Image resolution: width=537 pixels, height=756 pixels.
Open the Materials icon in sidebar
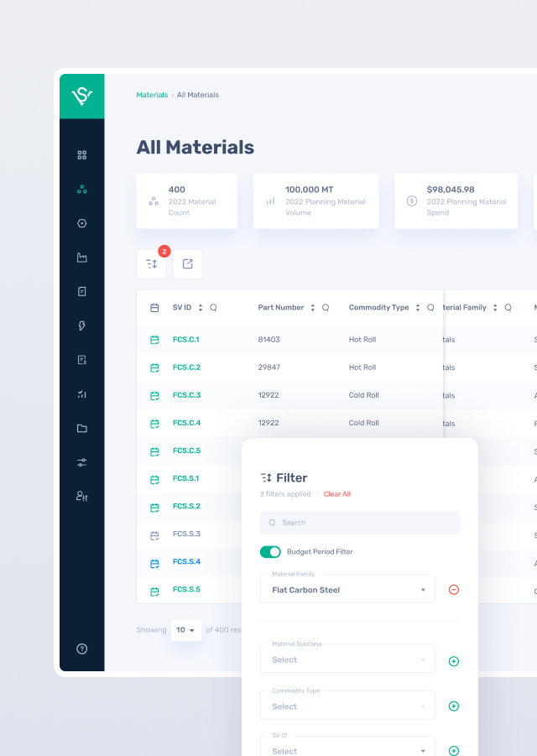82,190
